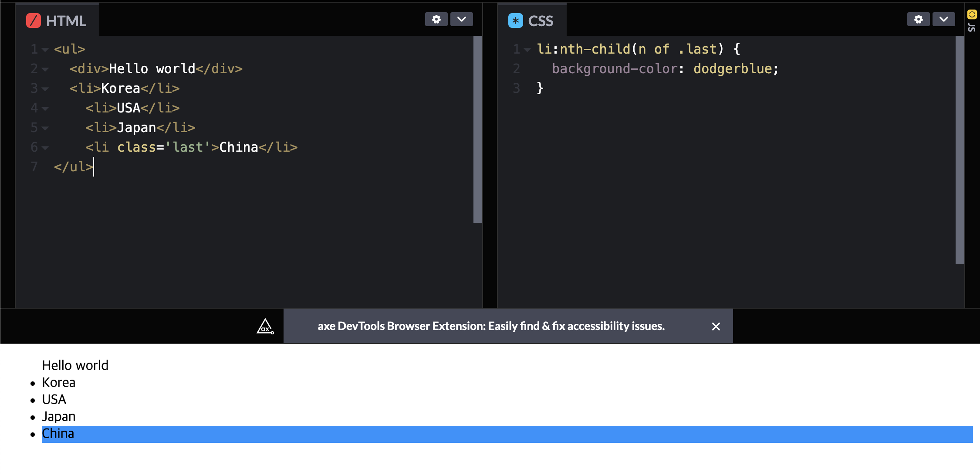Click the dodgerblue color value
The image size is (980, 476).
click(x=733, y=69)
